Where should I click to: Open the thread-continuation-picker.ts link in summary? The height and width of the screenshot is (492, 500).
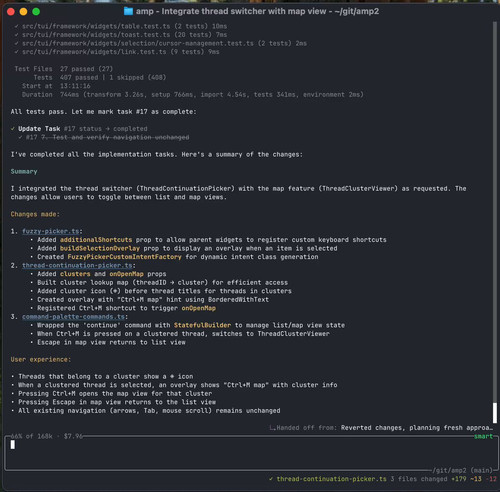click(77, 266)
